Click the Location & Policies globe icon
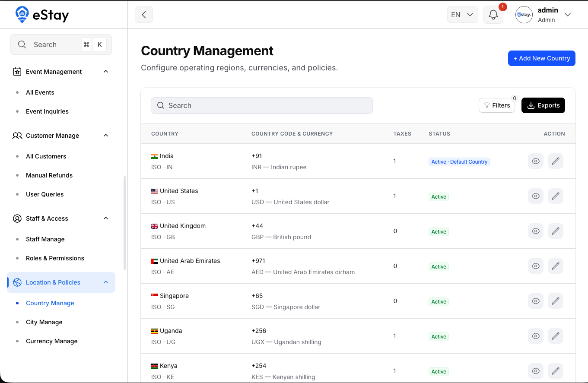 17,282
